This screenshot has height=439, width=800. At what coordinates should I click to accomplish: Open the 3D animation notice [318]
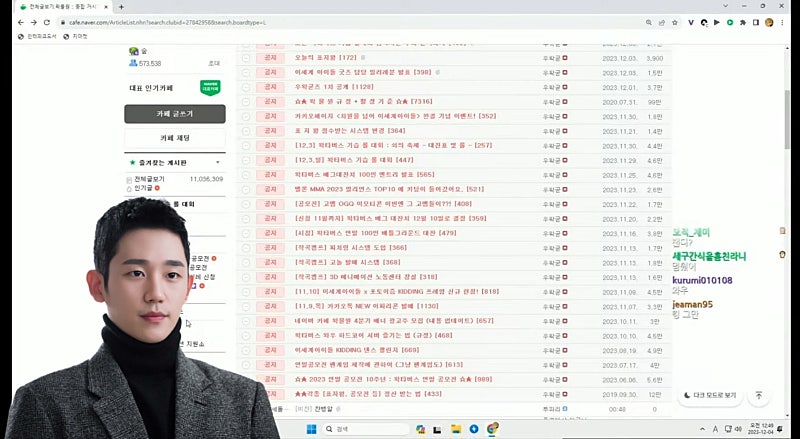[x=366, y=277]
